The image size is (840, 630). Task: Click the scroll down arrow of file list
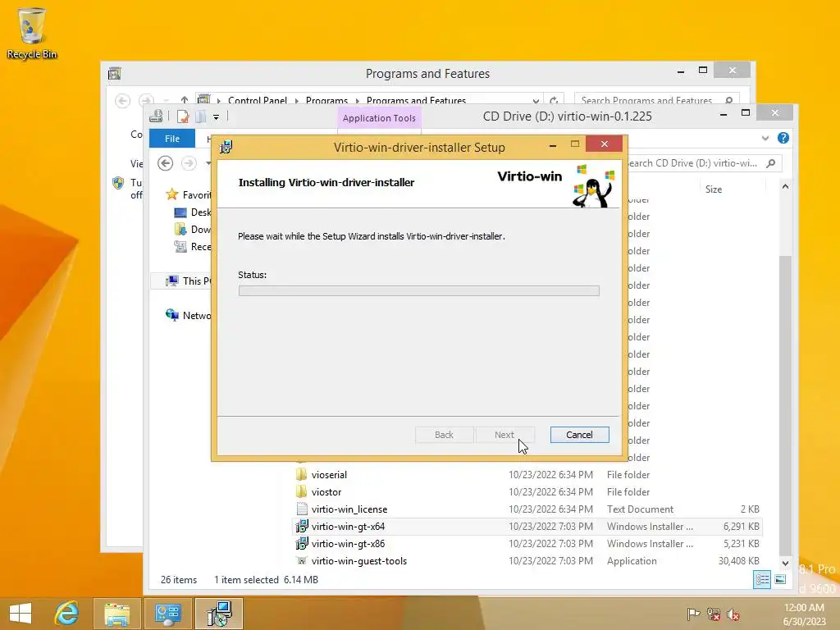(785, 563)
